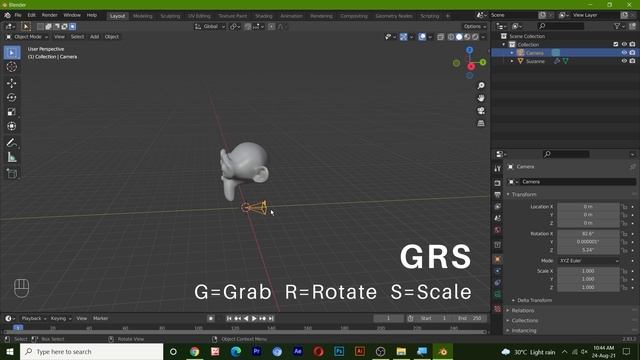Expand Suzanne tree item arrow
The image size is (640, 360).
[x=512, y=61]
